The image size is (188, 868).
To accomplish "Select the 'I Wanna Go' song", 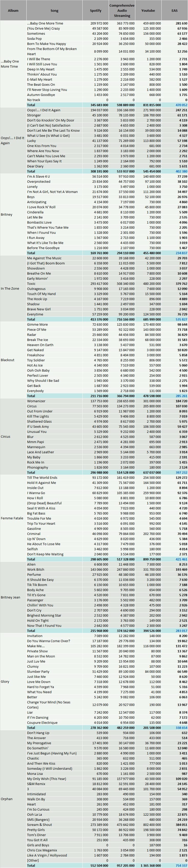I will tap(54, 493).
